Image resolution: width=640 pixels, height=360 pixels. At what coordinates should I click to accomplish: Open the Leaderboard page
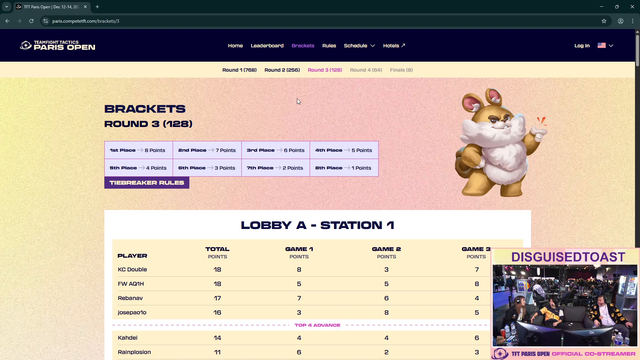pos(267,46)
